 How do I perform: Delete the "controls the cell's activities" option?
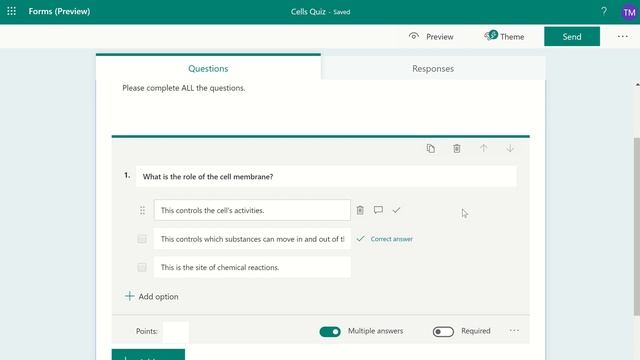pyautogui.click(x=360, y=210)
